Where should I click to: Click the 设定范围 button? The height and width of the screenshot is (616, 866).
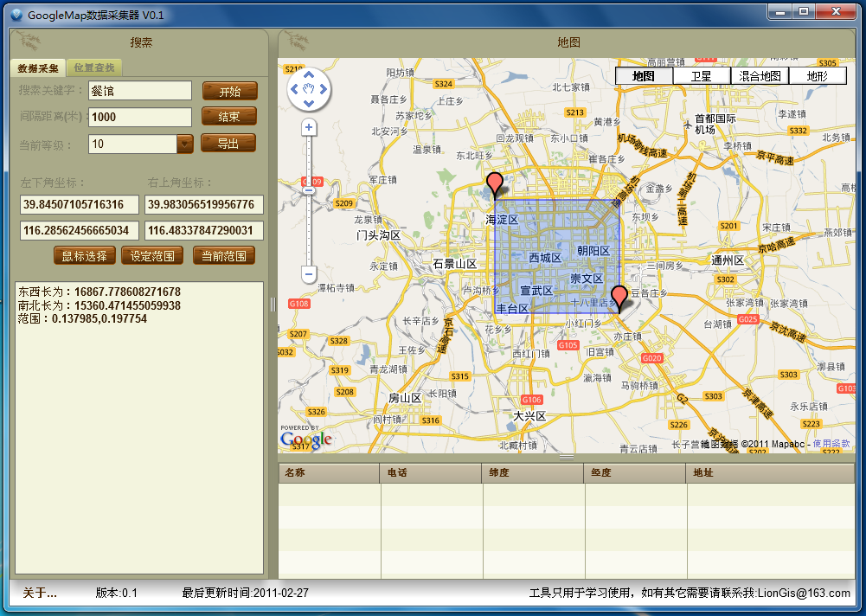coord(152,256)
